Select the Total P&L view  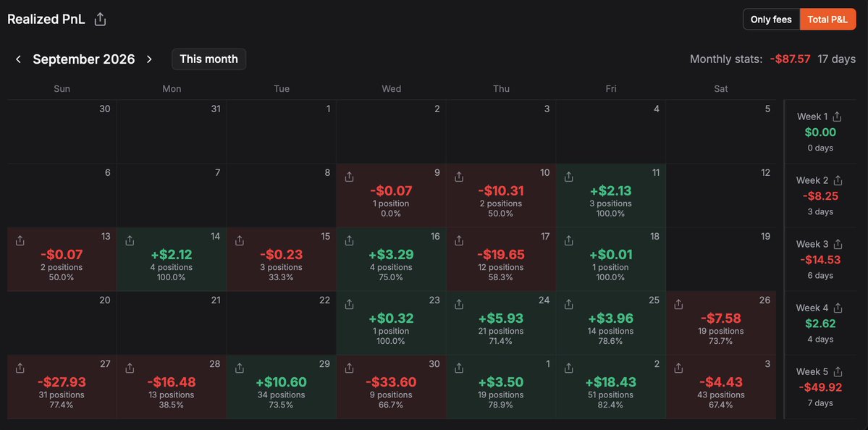click(x=827, y=20)
